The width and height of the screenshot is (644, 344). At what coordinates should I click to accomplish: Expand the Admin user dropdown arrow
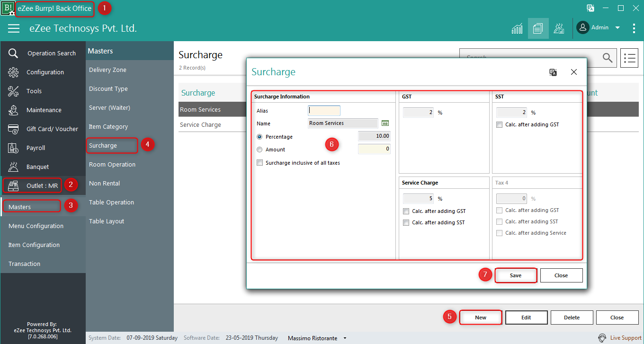tap(617, 28)
